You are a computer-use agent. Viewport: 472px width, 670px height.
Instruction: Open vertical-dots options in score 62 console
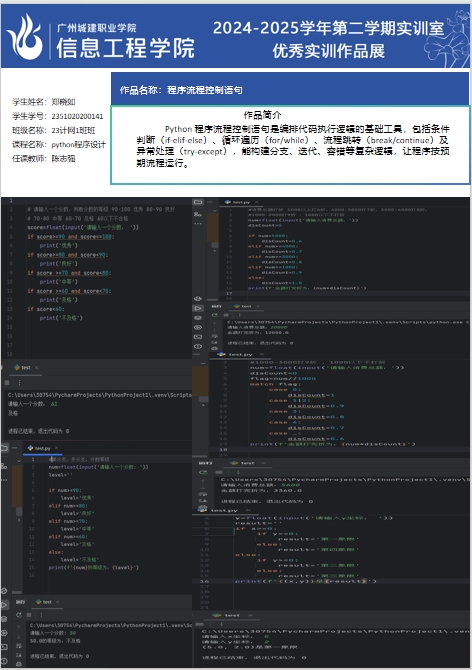(19, 382)
